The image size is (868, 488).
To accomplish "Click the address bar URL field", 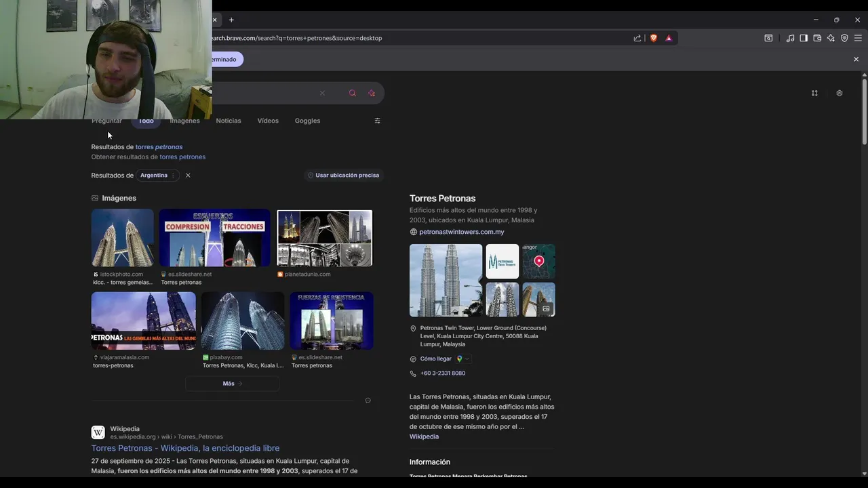I will pyautogui.click(x=420, y=38).
